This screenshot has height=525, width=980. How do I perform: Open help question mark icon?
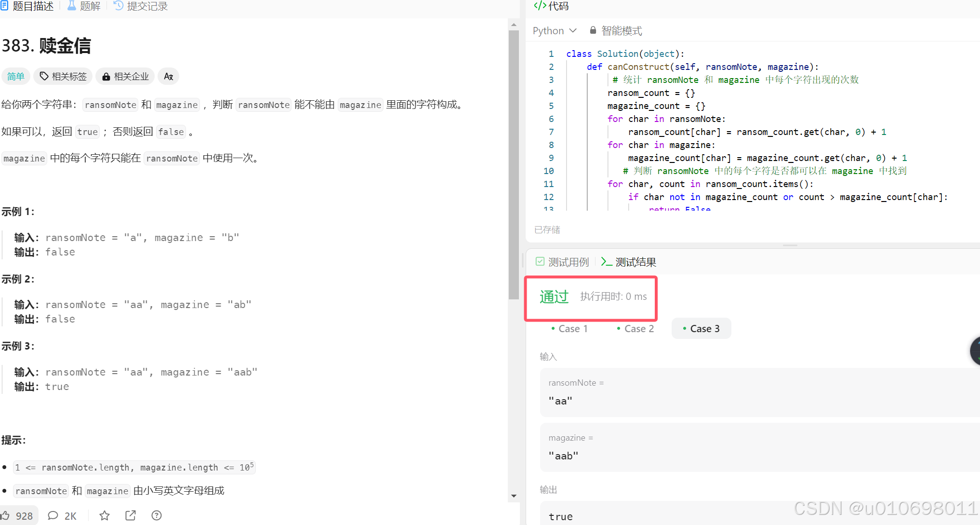157,515
